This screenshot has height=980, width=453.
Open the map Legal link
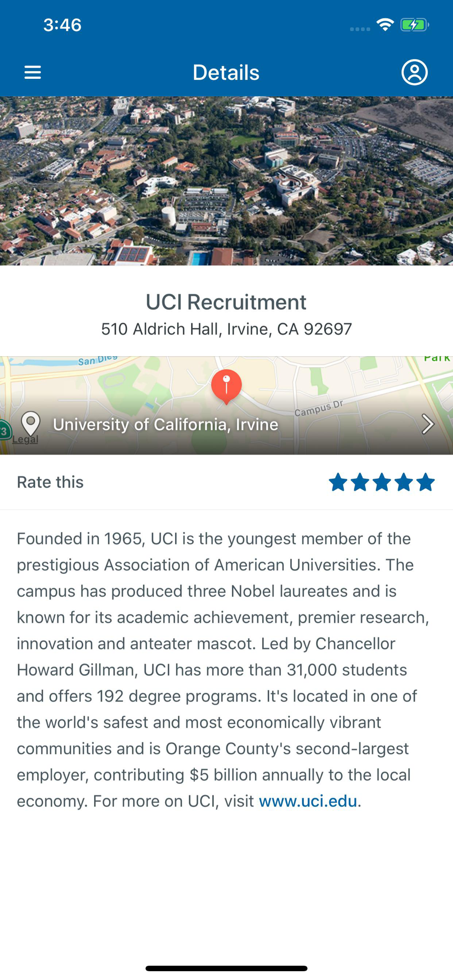pos(25,439)
